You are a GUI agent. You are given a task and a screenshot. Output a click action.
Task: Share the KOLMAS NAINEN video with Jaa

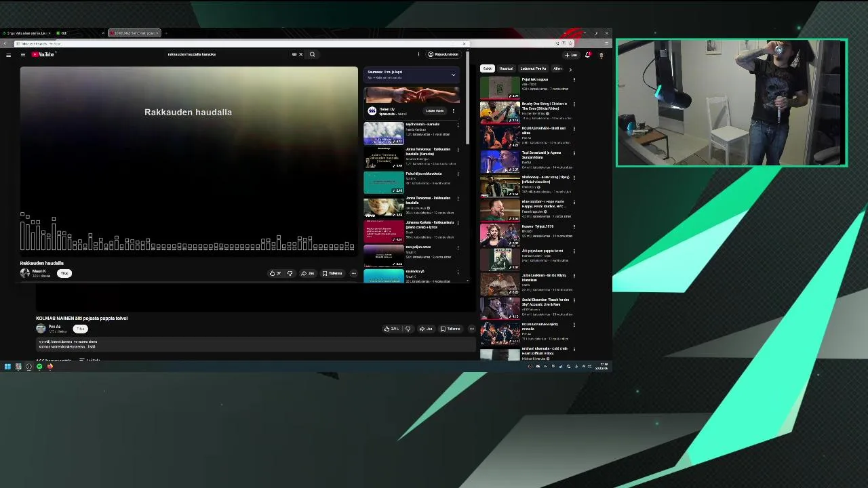[x=426, y=329]
